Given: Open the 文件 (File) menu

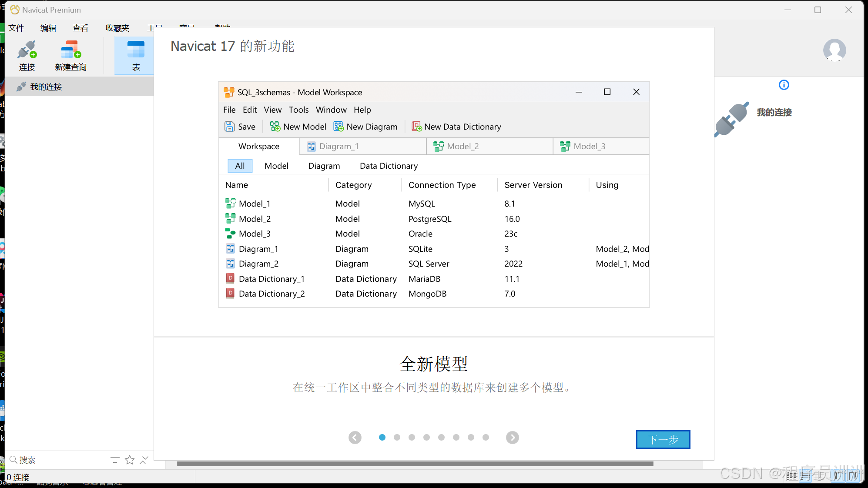Looking at the screenshot, I should (x=16, y=28).
